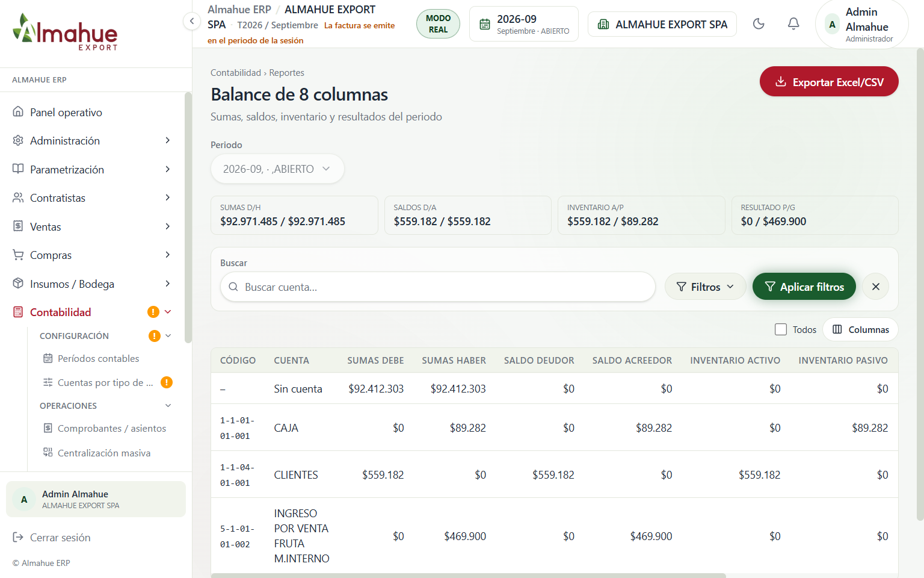
Task: Click Aplicar filtros button
Action: pyautogui.click(x=804, y=287)
